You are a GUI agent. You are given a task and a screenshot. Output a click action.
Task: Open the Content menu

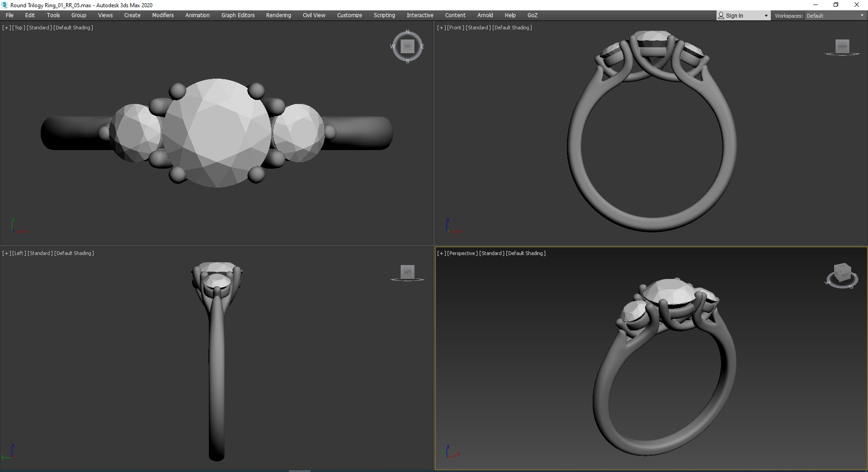pyautogui.click(x=455, y=15)
